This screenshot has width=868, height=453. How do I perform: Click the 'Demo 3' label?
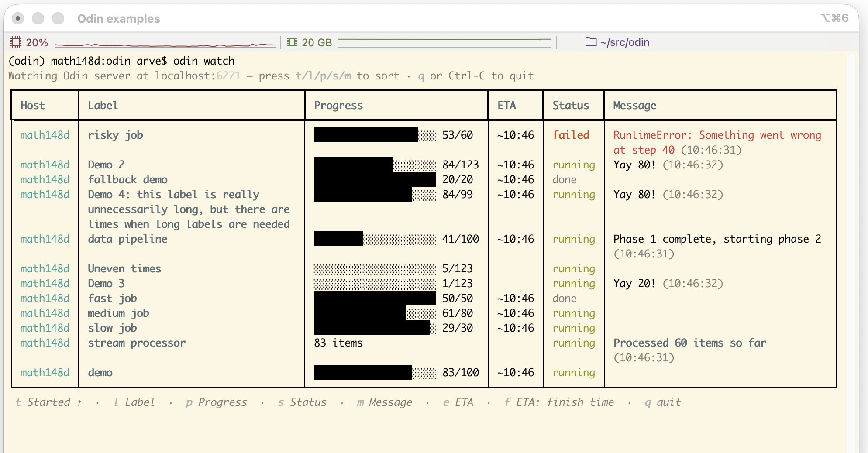click(x=107, y=284)
